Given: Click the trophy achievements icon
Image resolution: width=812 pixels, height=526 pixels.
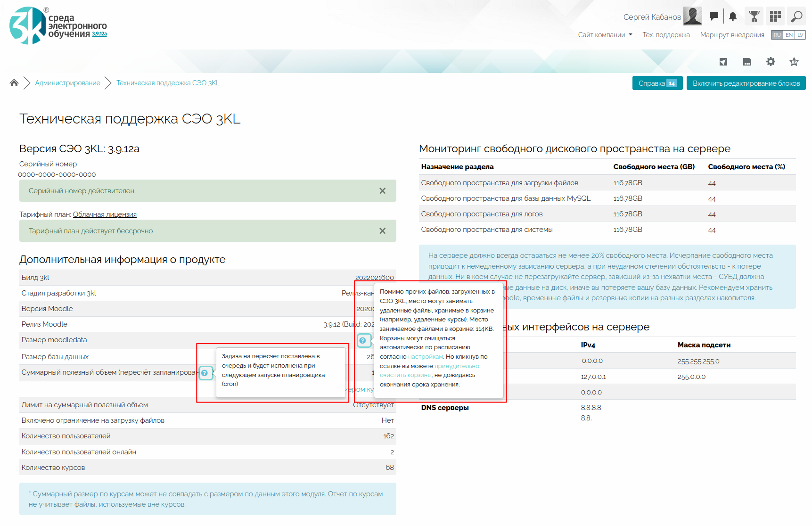Looking at the screenshot, I should [754, 16].
